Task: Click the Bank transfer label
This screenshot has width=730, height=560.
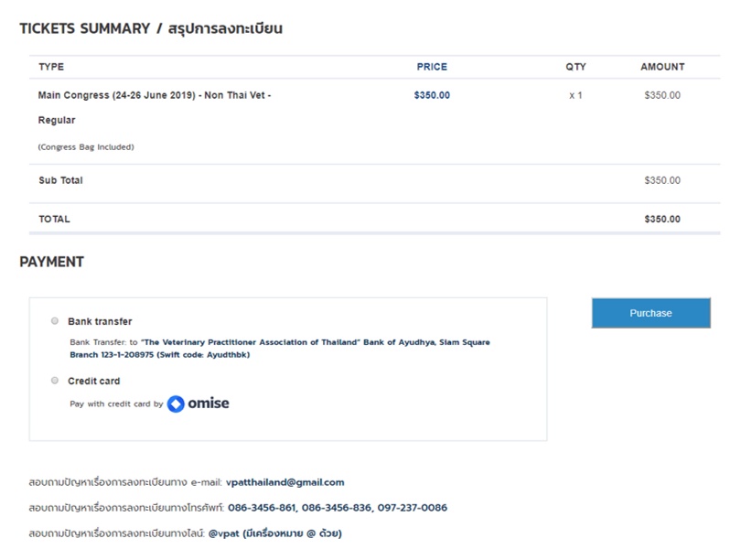Action: (x=100, y=321)
